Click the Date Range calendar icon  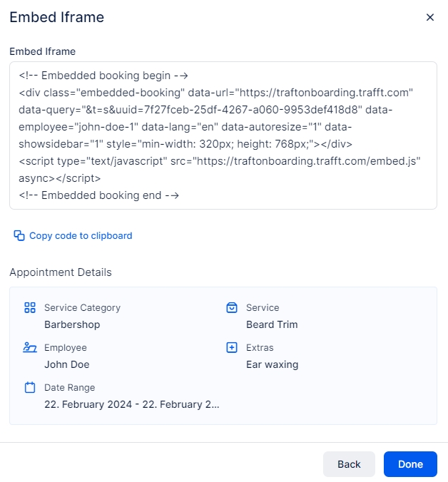tap(30, 388)
